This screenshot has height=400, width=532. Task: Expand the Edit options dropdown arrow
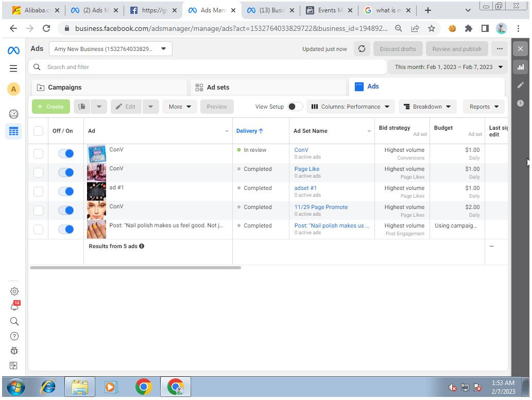tap(151, 107)
